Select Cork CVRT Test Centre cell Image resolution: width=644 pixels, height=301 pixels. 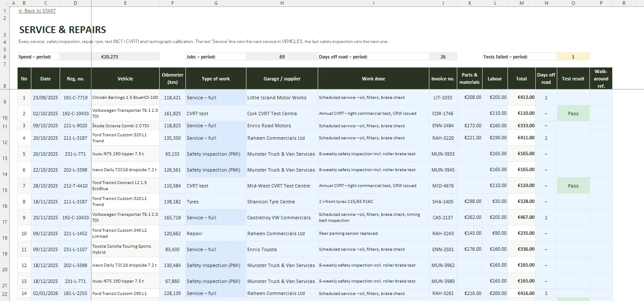282,114
